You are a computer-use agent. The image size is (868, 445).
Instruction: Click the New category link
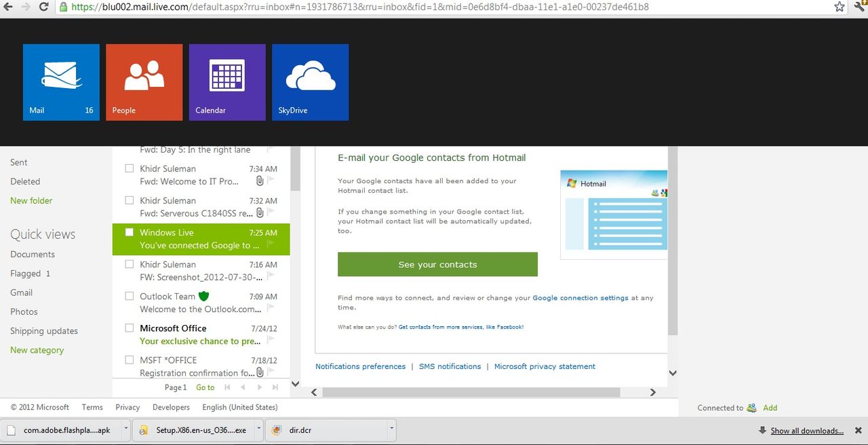[37, 350]
